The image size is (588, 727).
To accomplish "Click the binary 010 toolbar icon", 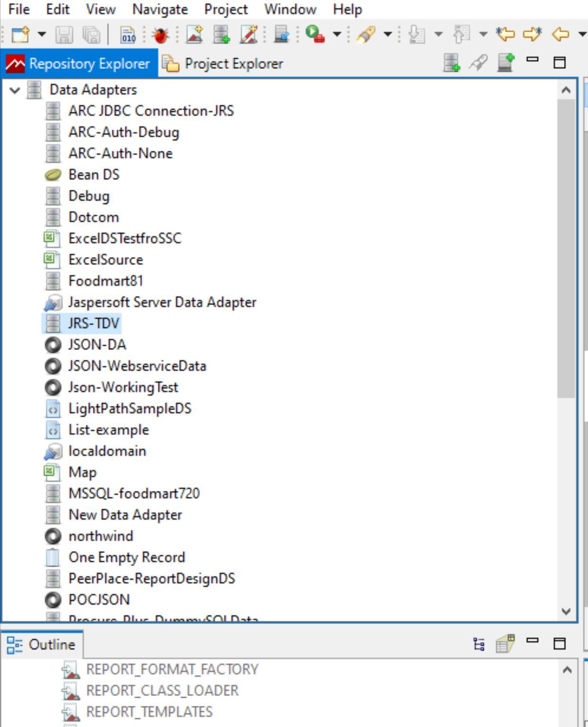I will pyautogui.click(x=128, y=34).
